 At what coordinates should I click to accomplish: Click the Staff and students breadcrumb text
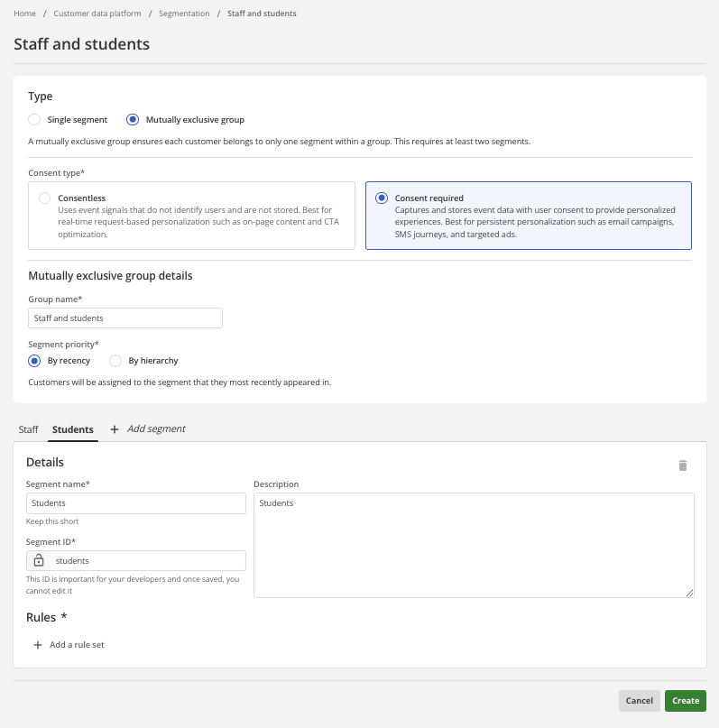pos(262,14)
